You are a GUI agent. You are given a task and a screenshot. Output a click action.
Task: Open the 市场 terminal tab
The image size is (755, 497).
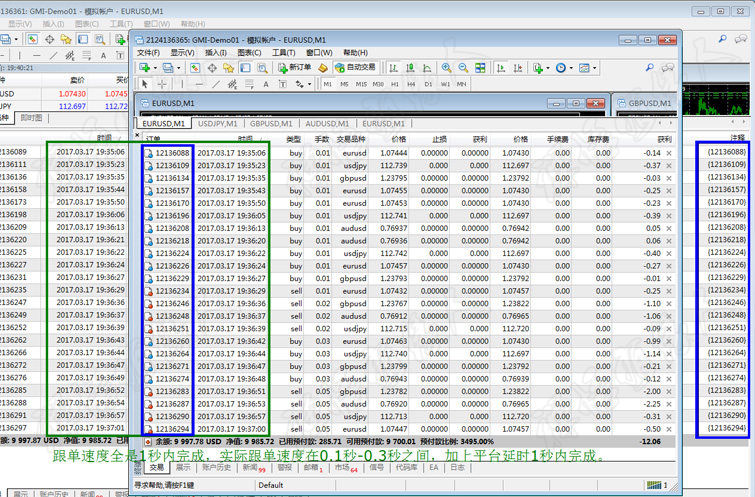pyautogui.click(x=345, y=468)
